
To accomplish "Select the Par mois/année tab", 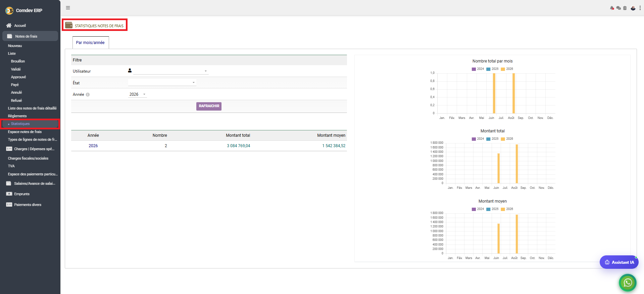I will coord(91,43).
